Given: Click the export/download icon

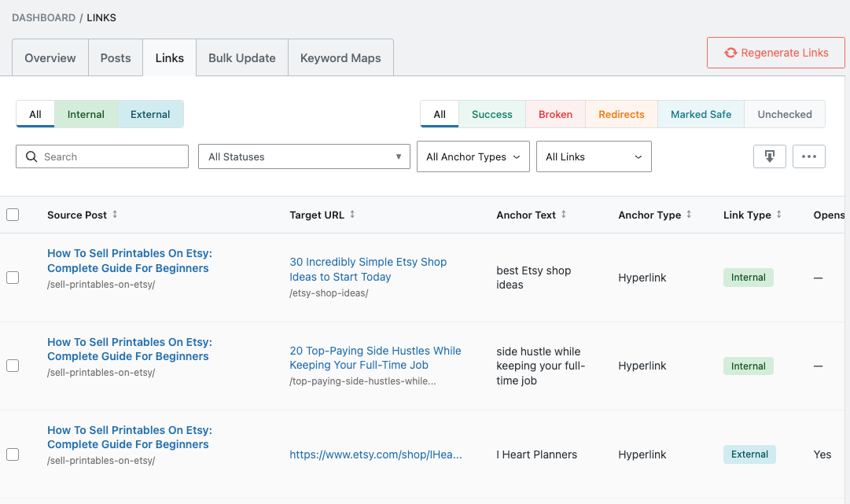Looking at the screenshot, I should click(769, 156).
